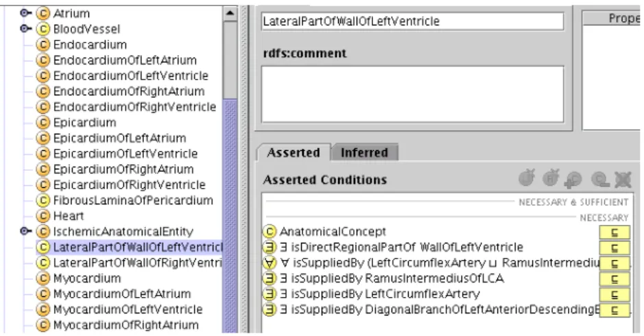Click the remove named class icon
Image resolution: width=644 pixels, height=336 pixels.
point(599,180)
